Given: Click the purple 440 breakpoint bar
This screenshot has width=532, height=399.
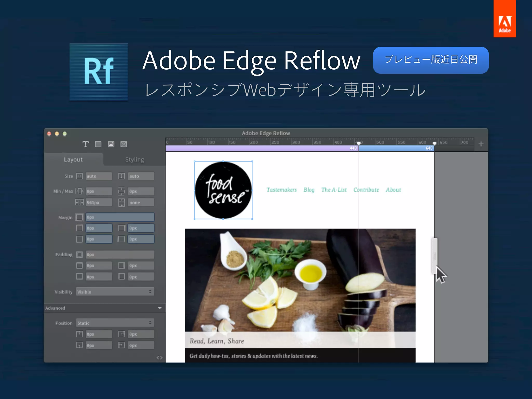Looking at the screenshot, I should tap(262, 148).
